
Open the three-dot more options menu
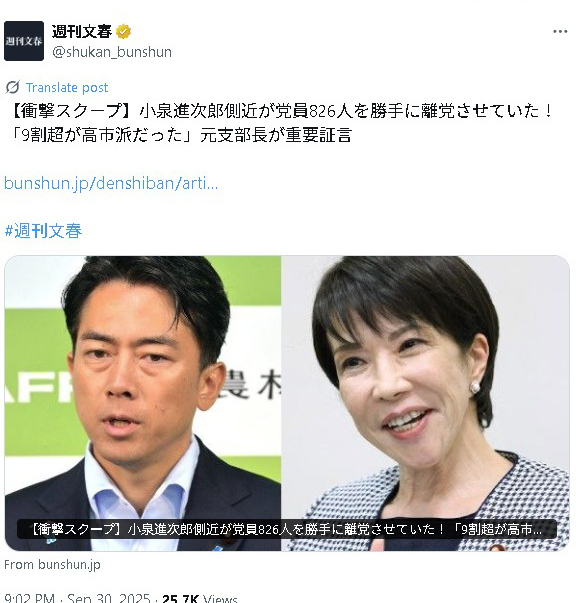[560, 32]
